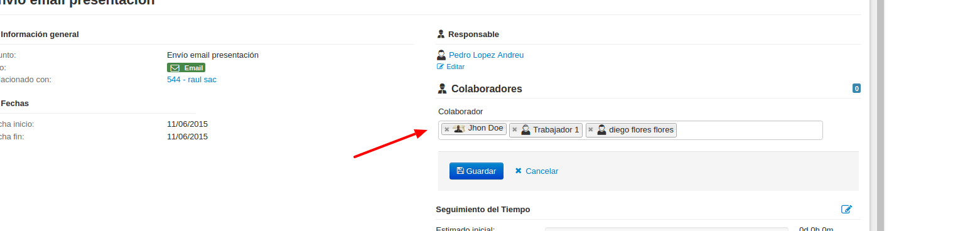The height and width of the screenshot is (231, 980).
Task: Click the Cancelar link
Action: coord(537,171)
